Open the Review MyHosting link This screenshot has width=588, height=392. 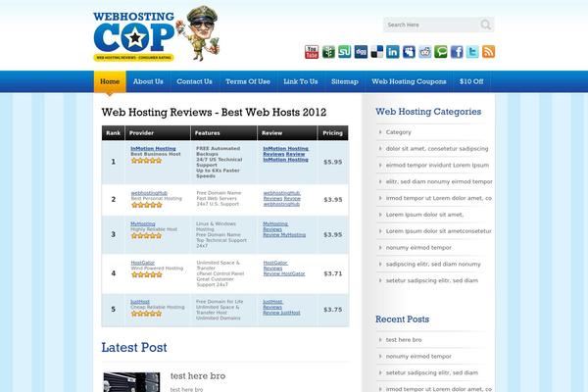284,235
